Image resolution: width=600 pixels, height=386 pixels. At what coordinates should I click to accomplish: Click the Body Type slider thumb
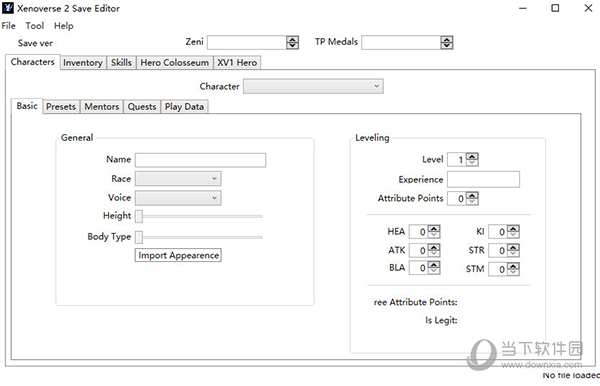[x=139, y=237]
